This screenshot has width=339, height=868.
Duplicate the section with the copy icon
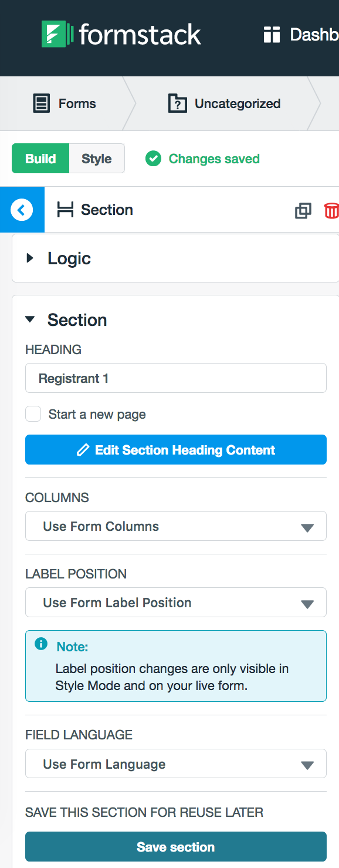(303, 210)
